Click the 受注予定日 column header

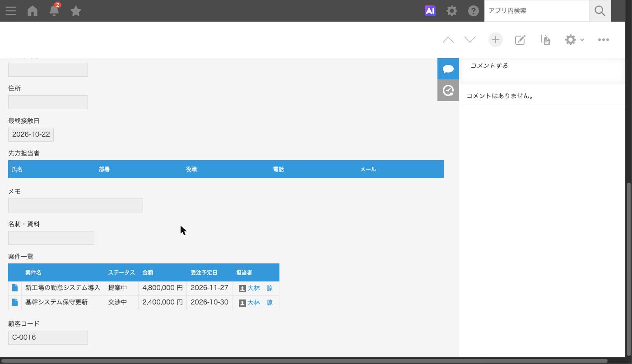(x=209, y=272)
